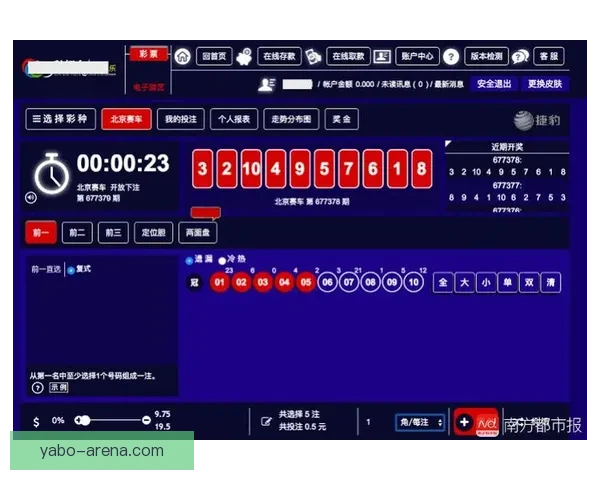Screen dimensions: 600x480
Task: Open 走势分布图 trend chart
Action: pos(291,119)
